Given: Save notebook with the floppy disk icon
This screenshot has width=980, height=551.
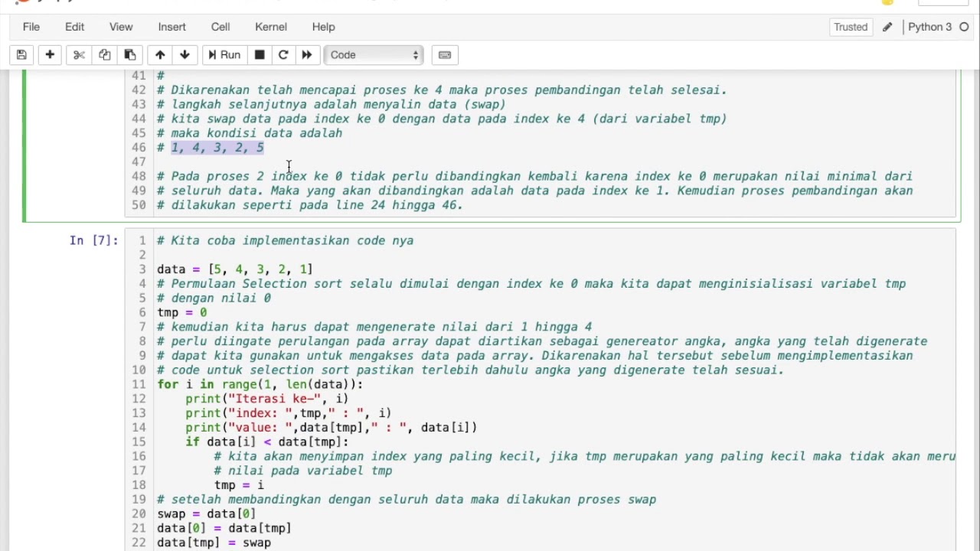Looking at the screenshot, I should tap(21, 55).
